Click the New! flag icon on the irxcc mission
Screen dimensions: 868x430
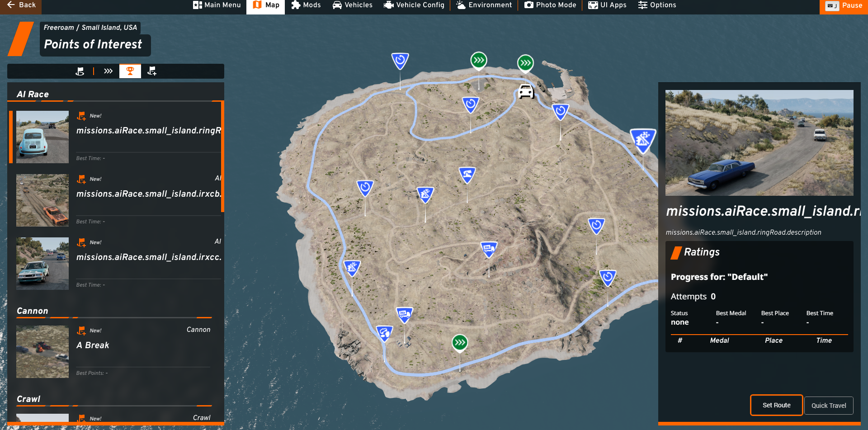pyautogui.click(x=81, y=243)
